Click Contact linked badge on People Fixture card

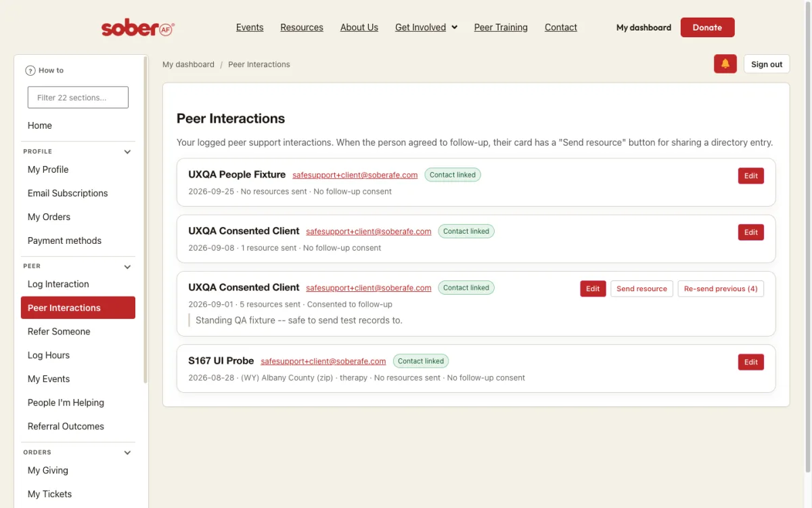[453, 175]
